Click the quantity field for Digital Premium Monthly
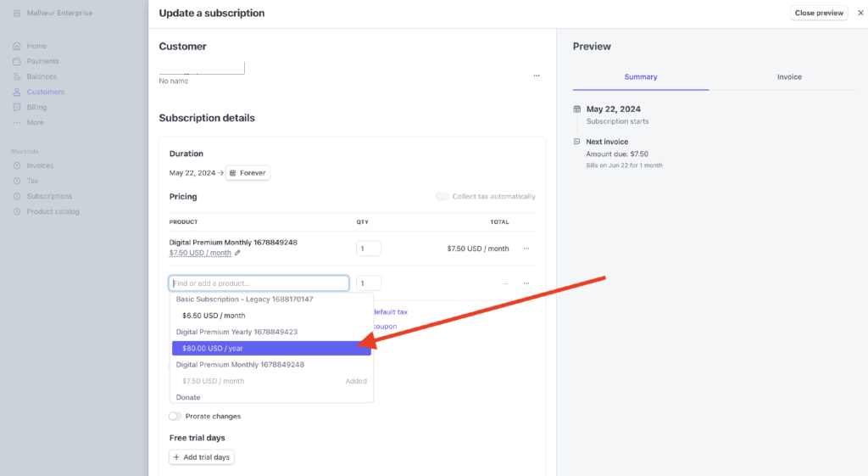The width and height of the screenshot is (868, 476). click(x=369, y=249)
